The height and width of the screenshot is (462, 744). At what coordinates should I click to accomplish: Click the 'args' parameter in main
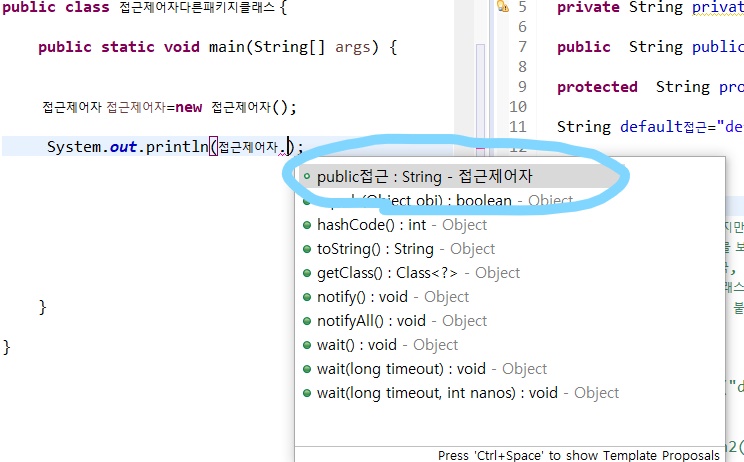point(352,47)
